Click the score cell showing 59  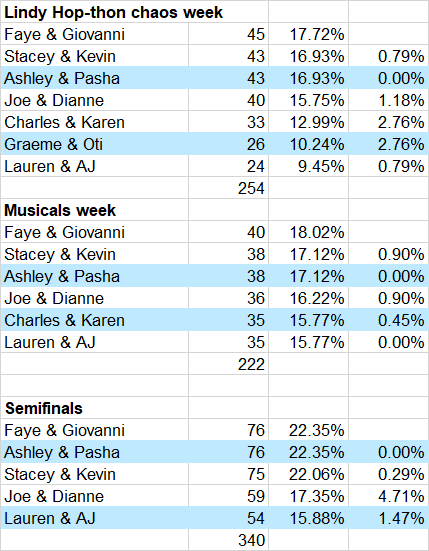[x=228, y=496]
